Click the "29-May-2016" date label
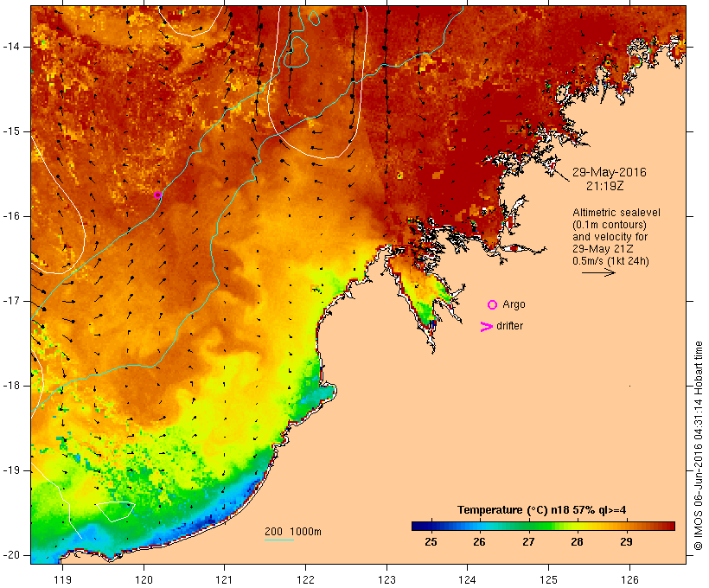This screenshot has height=588, width=709. [x=609, y=172]
